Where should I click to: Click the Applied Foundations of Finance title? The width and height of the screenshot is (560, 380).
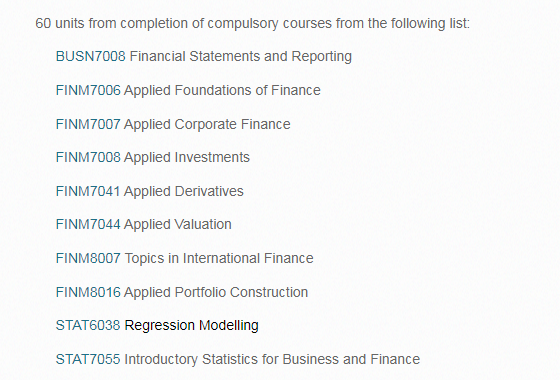click(x=222, y=90)
